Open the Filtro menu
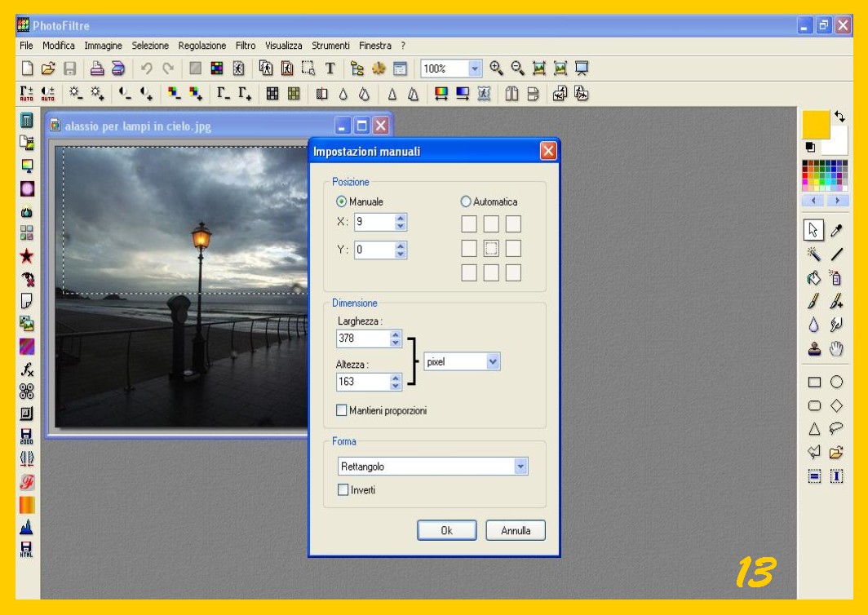 [x=245, y=46]
